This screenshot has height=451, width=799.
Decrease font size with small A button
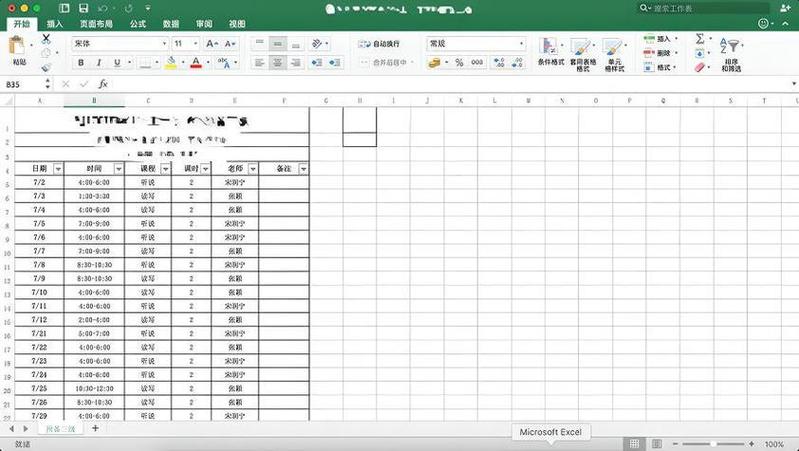click(x=230, y=44)
